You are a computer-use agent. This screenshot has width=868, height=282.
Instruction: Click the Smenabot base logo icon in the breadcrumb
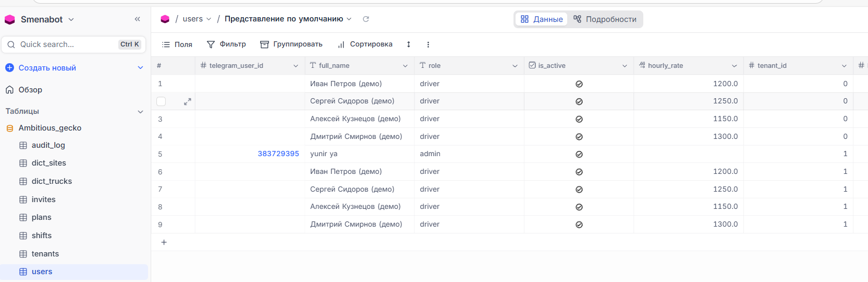point(165,19)
